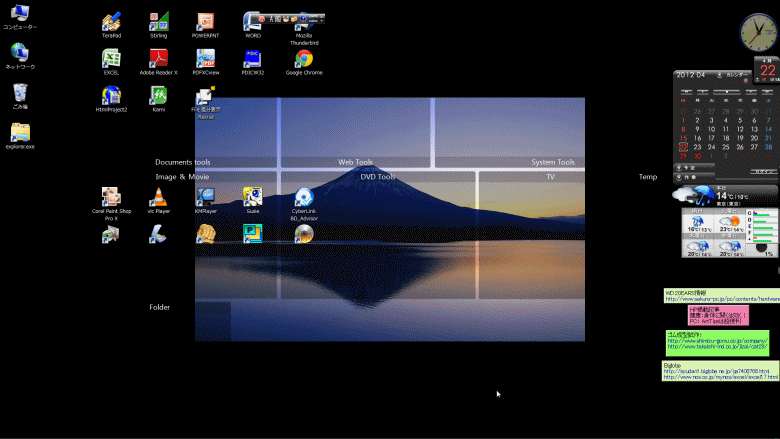
Task: Select the Documents tools fence label
Action: click(x=182, y=162)
